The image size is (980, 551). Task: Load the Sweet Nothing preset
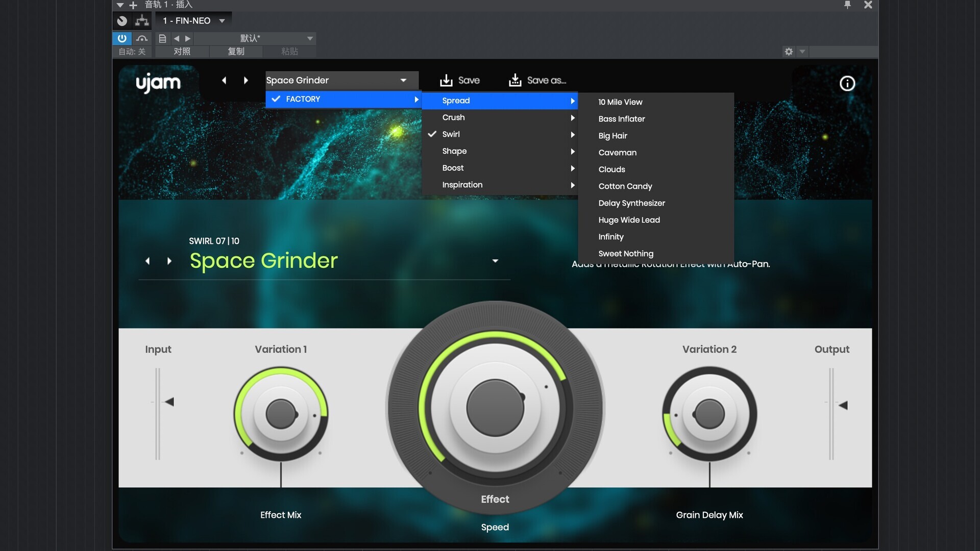coord(656,254)
